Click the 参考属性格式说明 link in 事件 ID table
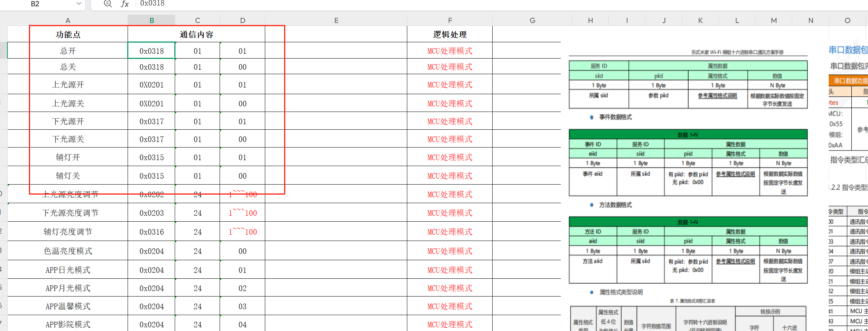This screenshot has height=331, width=868. (735, 174)
